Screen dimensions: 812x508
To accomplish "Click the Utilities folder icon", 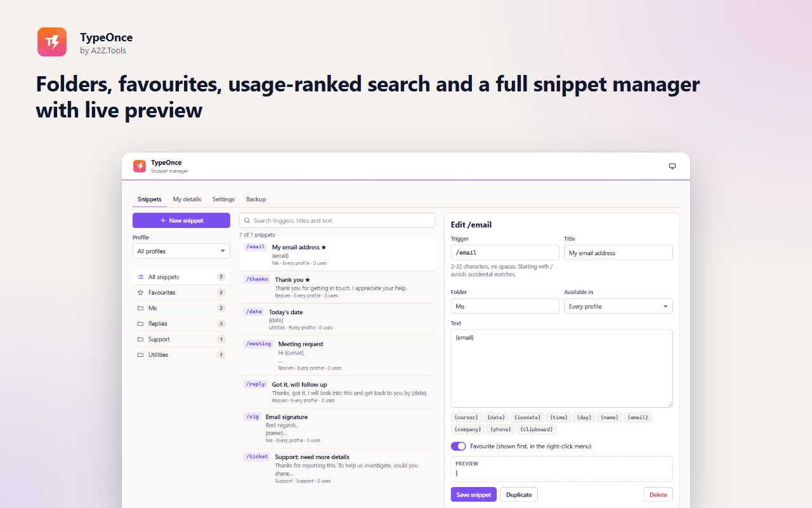I will (140, 355).
